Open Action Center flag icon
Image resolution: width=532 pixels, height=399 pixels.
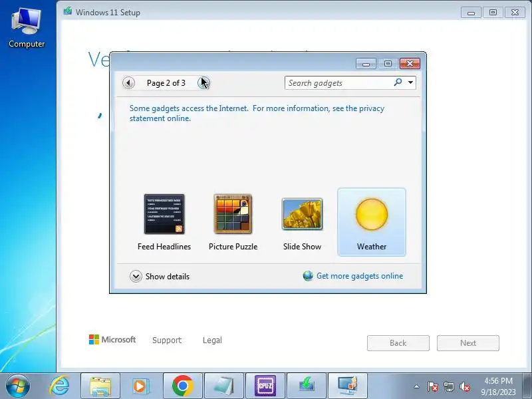pos(433,386)
